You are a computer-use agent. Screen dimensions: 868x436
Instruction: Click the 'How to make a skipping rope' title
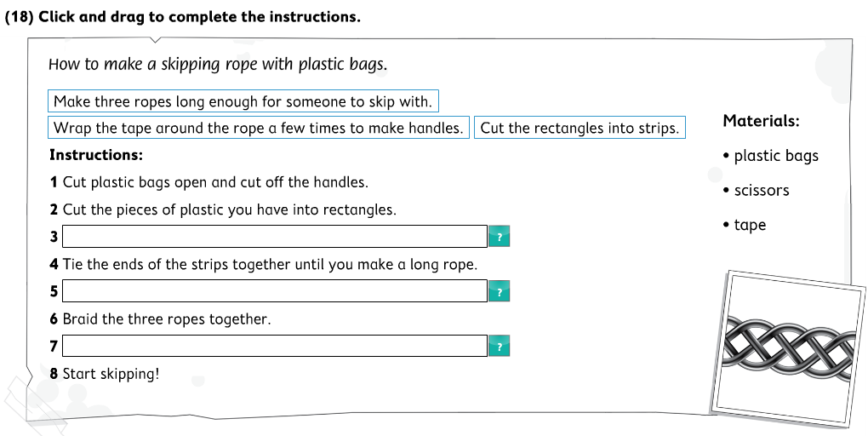click(218, 65)
